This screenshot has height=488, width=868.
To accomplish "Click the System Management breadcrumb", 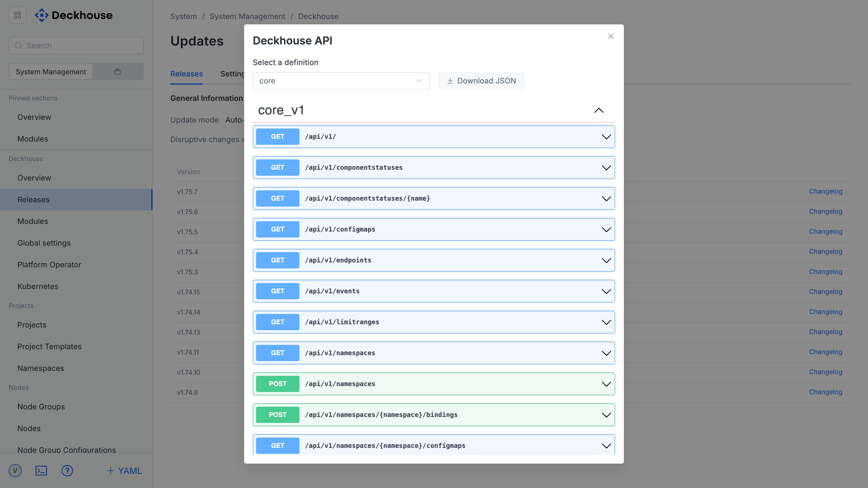I will [247, 16].
